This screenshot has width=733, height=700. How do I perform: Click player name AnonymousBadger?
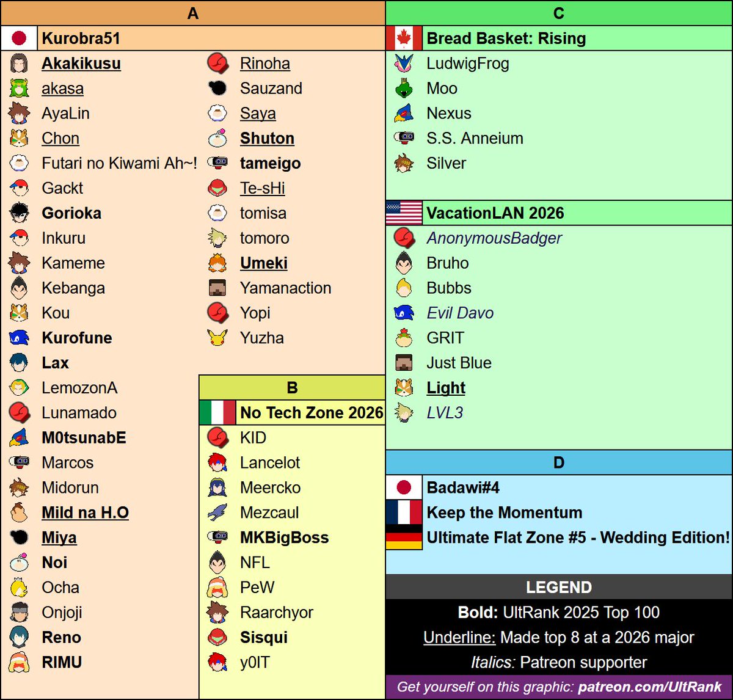(494, 238)
